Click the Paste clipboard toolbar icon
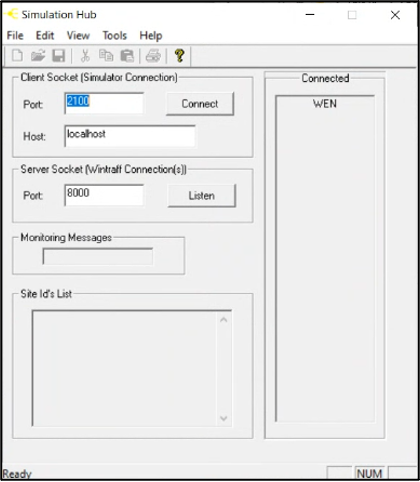This screenshot has width=420, height=482. coord(127,56)
